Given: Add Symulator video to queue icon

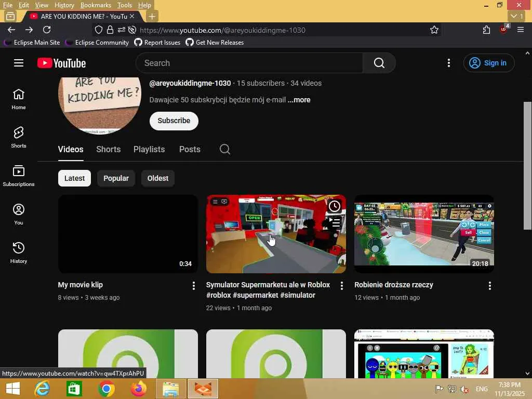Looking at the screenshot, I should [x=334, y=222].
